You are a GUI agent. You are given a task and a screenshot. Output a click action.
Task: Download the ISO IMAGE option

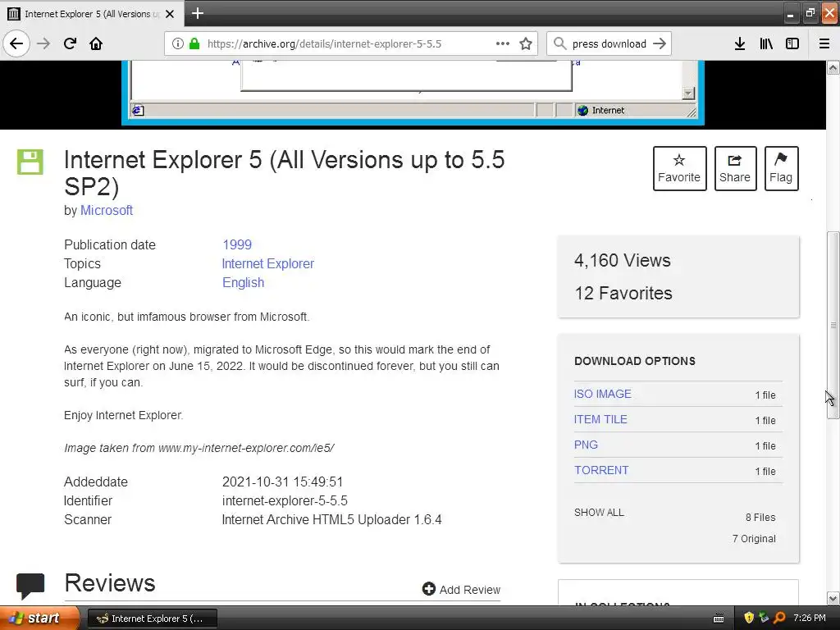[x=603, y=394]
